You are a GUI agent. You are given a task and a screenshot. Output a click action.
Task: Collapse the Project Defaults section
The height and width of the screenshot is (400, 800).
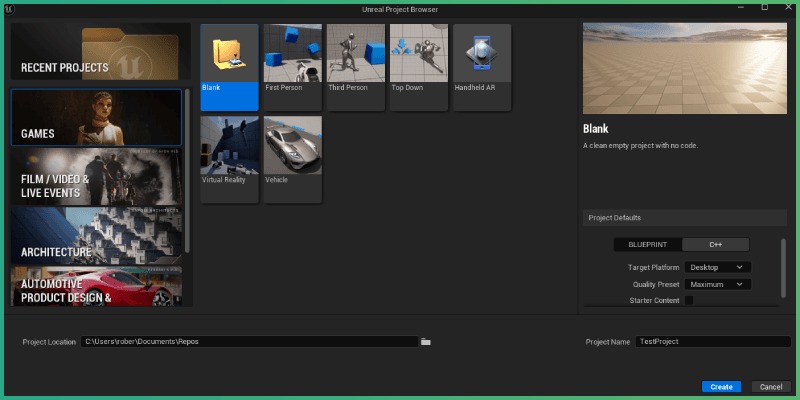(x=685, y=218)
